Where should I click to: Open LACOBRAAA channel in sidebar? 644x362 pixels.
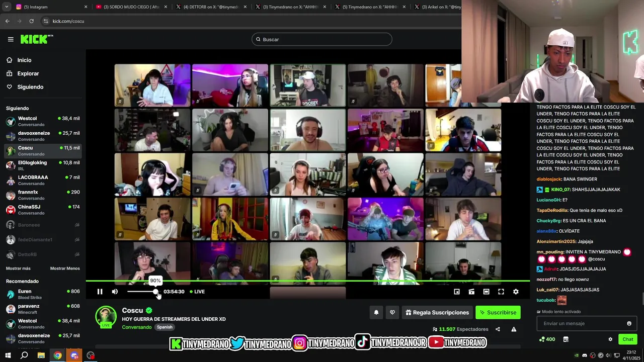pos(43,180)
